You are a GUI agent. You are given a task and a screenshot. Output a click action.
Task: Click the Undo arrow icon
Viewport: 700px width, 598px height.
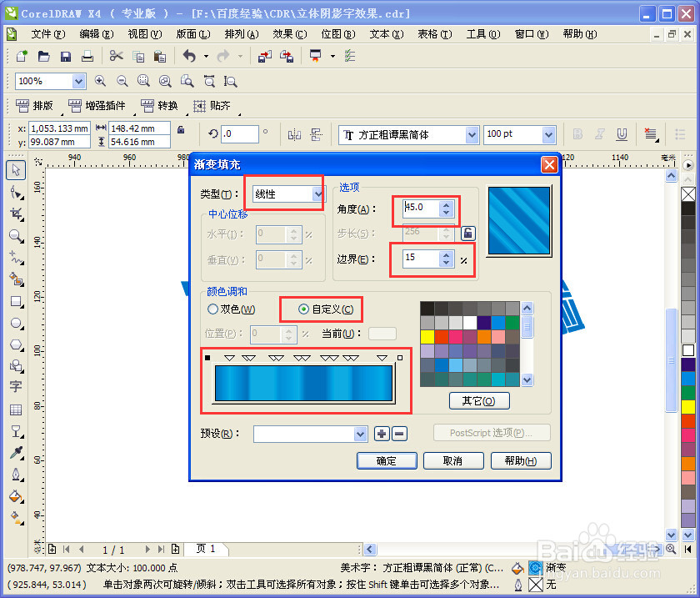click(190, 57)
